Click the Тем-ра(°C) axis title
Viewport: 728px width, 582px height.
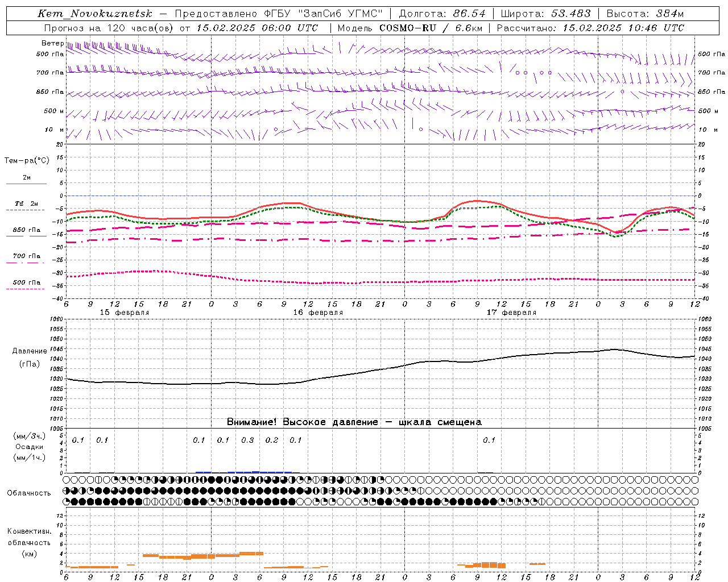pos(27,161)
